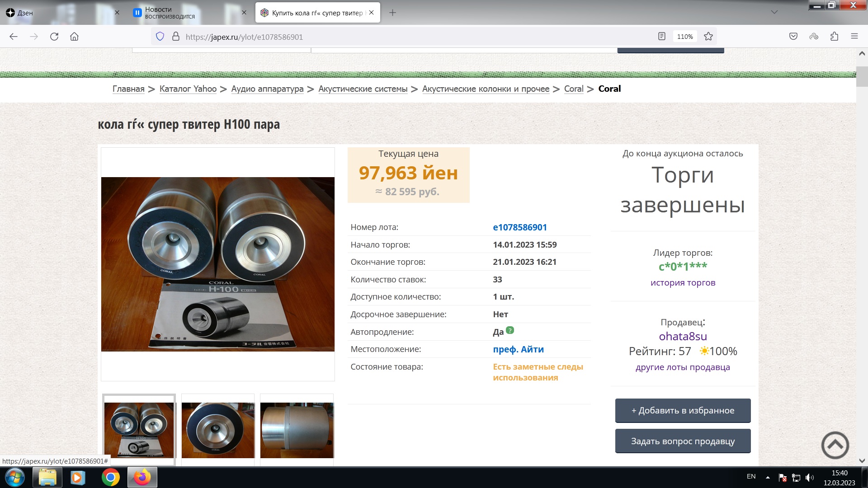Click the Автопродление help question icon

(x=510, y=330)
